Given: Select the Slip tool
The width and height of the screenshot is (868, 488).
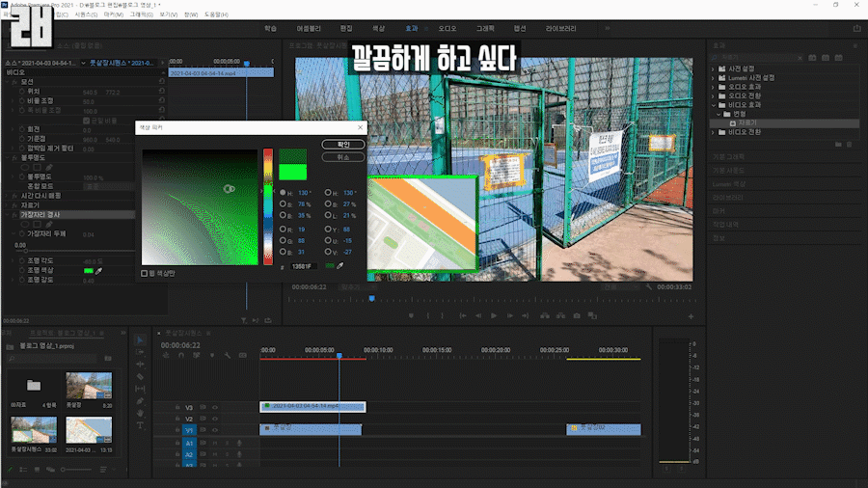Looking at the screenshot, I should click(x=140, y=389).
